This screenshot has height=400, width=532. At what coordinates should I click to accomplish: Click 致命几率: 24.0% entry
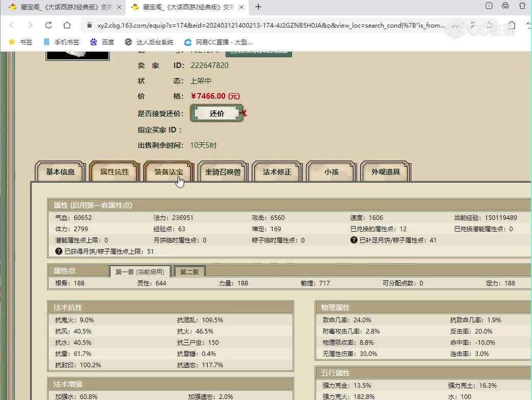click(x=347, y=320)
